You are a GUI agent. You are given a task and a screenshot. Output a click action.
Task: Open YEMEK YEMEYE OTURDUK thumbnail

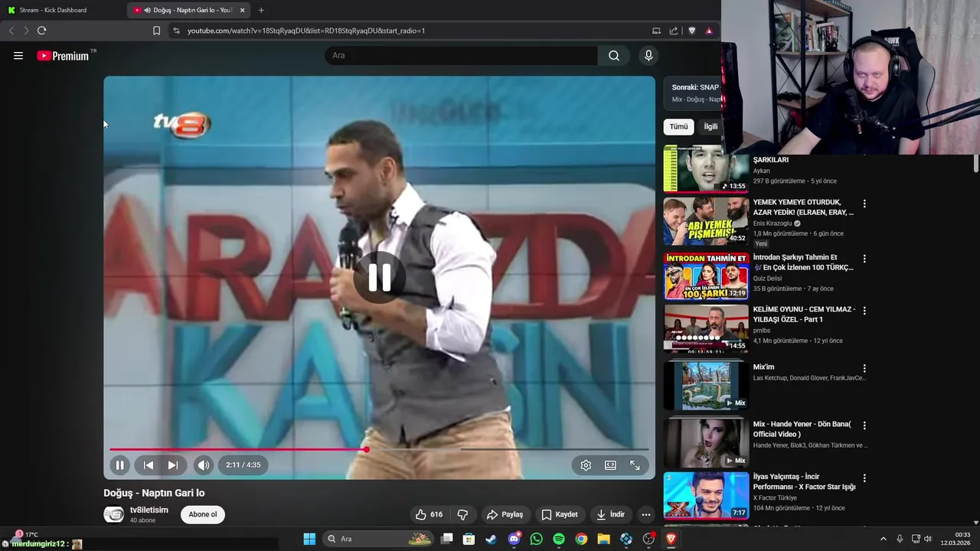coord(706,221)
